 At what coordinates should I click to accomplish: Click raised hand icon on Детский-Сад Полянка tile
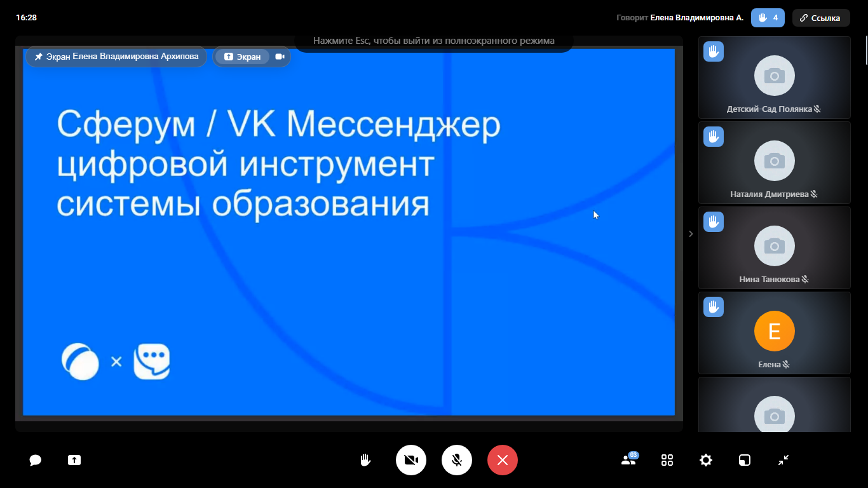[x=714, y=51]
